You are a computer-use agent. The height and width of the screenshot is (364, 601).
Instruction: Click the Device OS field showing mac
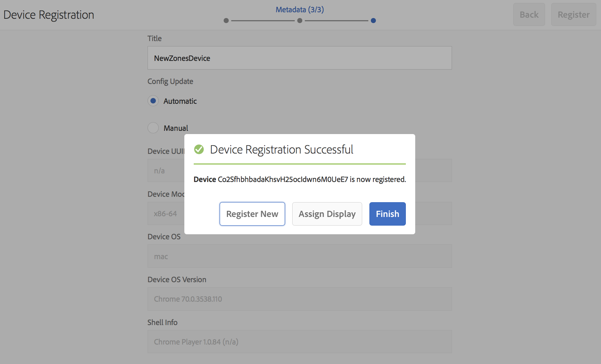(299, 256)
